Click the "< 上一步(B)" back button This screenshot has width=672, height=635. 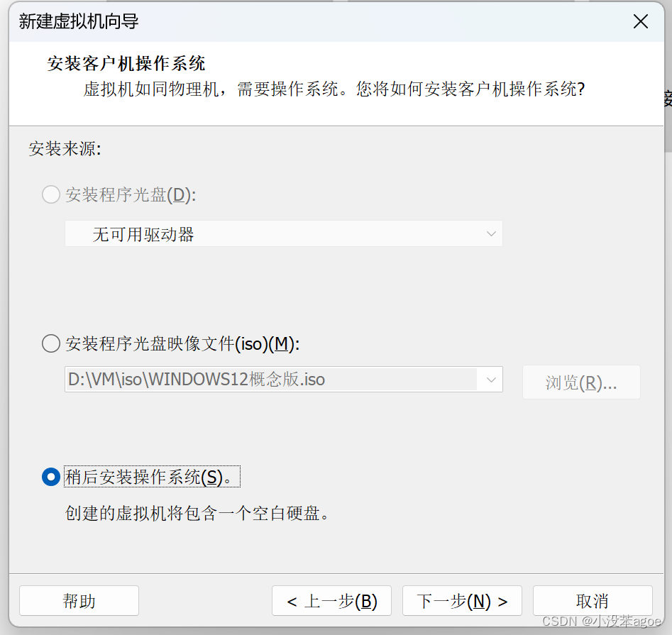coord(331,600)
